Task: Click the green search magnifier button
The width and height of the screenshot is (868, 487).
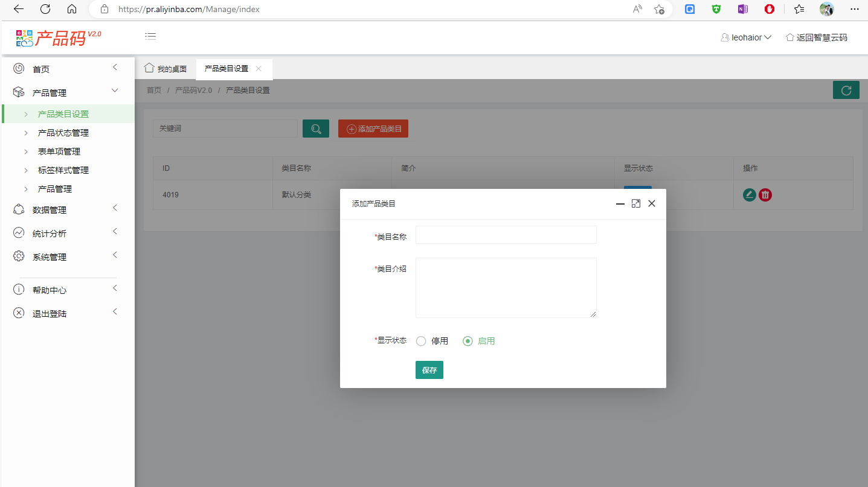Action: pyautogui.click(x=315, y=129)
